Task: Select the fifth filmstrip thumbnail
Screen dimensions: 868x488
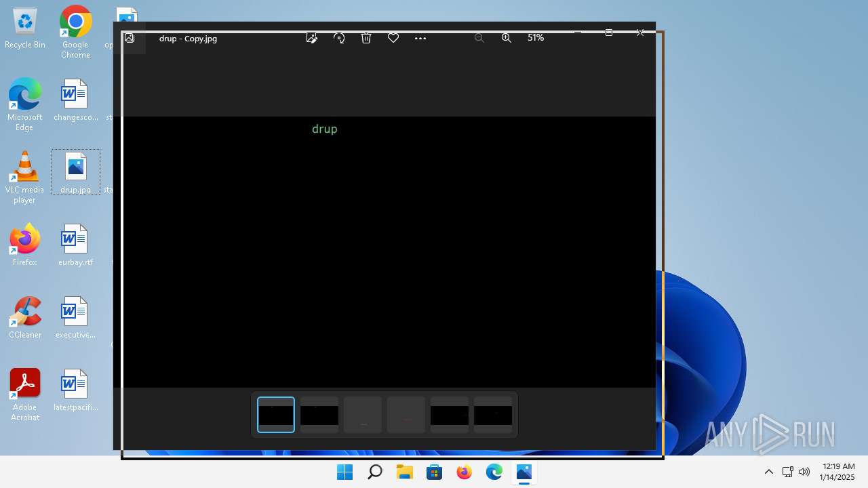Action: click(450, 415)
